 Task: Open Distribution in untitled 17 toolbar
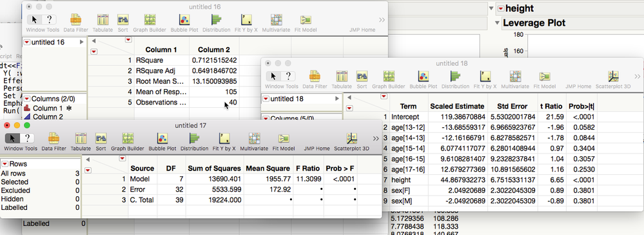coord(194,138)
